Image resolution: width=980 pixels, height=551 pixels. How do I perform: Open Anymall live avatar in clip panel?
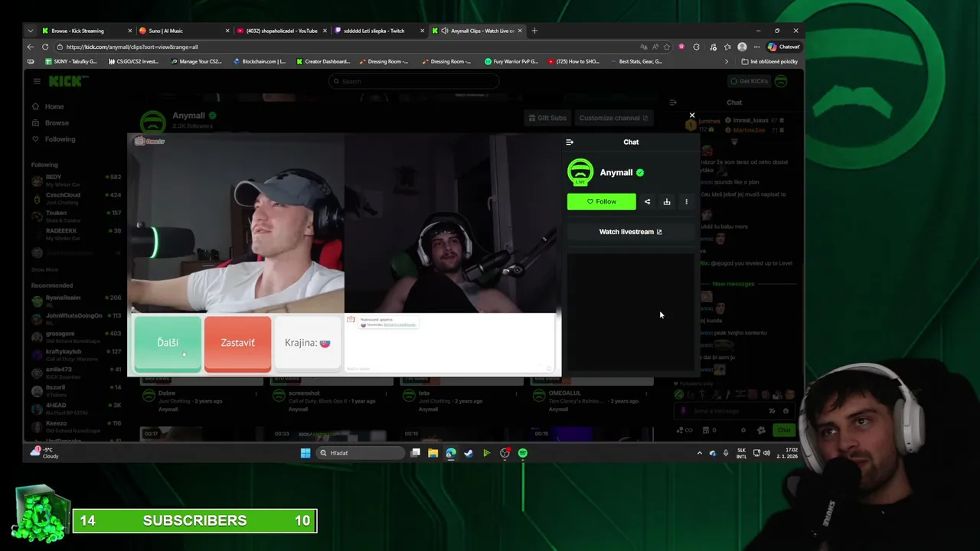580,172
